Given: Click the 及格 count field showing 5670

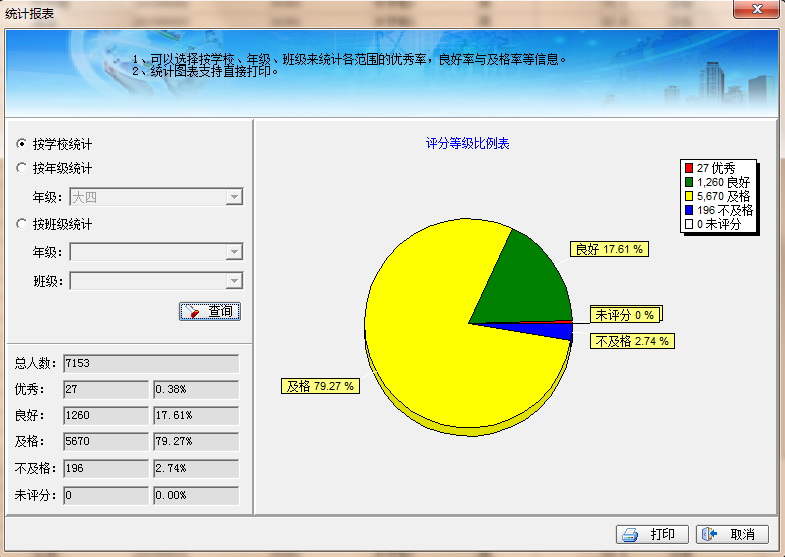Looking at the screenshot, I should tap(106, 441).
